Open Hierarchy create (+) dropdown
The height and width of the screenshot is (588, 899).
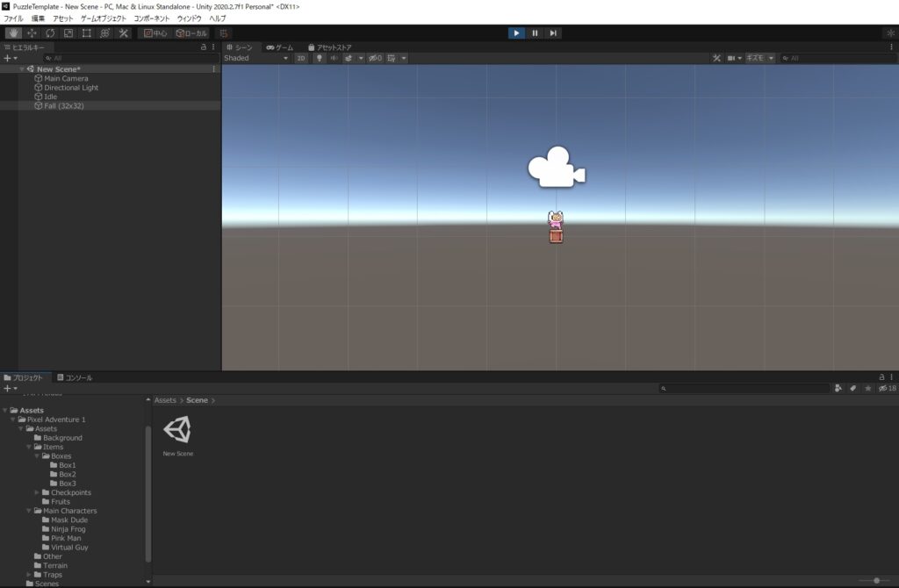[x=11, y=58]
